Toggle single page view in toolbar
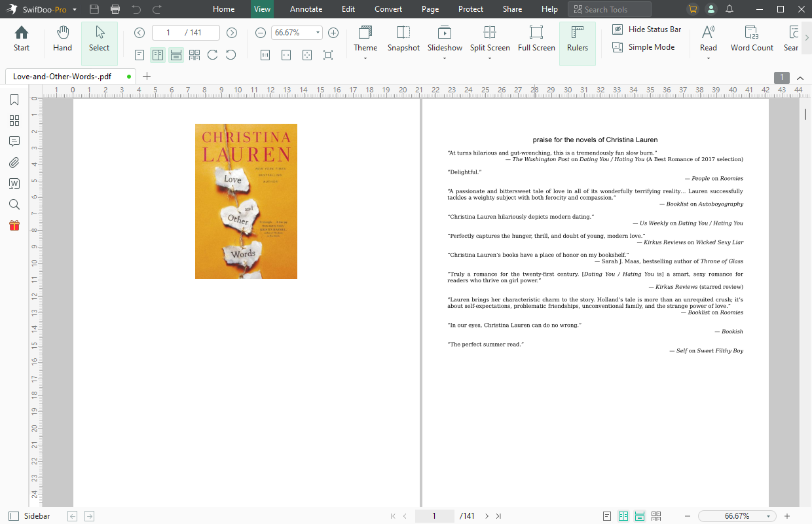 pyautogui.click(x=139, y=55)
